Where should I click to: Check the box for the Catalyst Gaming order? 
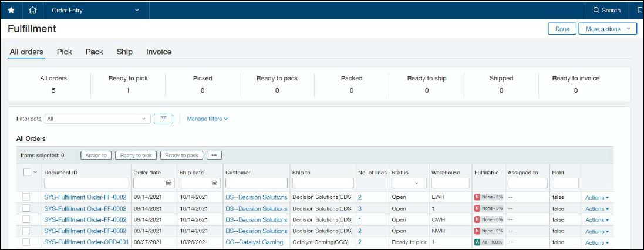[x=26, y=242]
